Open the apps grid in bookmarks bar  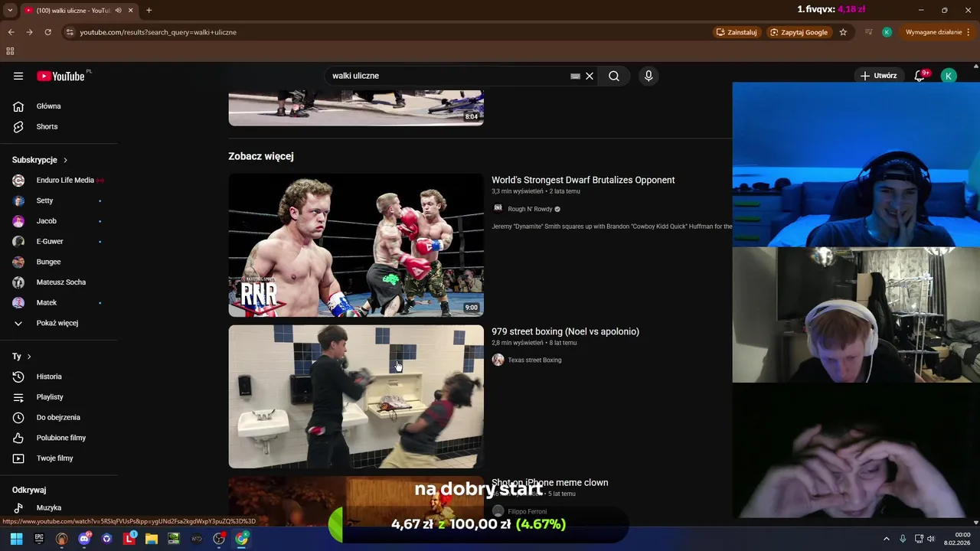(x=10, y=51)
